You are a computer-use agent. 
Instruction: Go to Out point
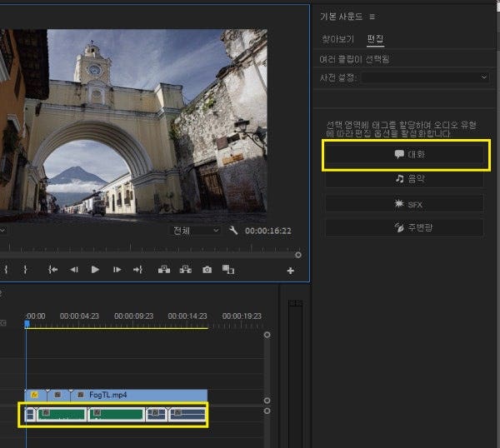click(x=138, y=270)
